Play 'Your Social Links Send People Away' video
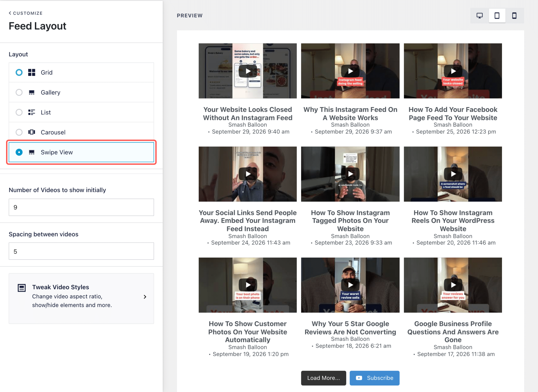The height and width of the screenshot is (392, 538). click(x=248, y=174)
